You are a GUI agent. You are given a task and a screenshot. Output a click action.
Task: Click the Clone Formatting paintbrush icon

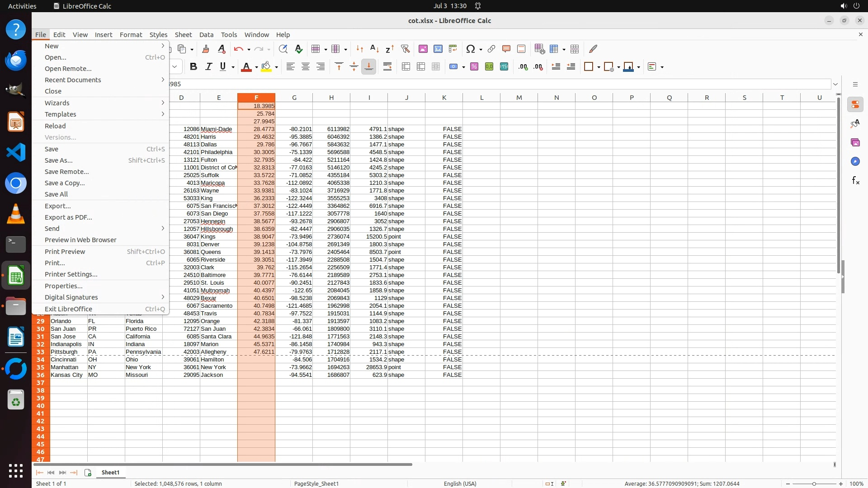pos(205,49)
